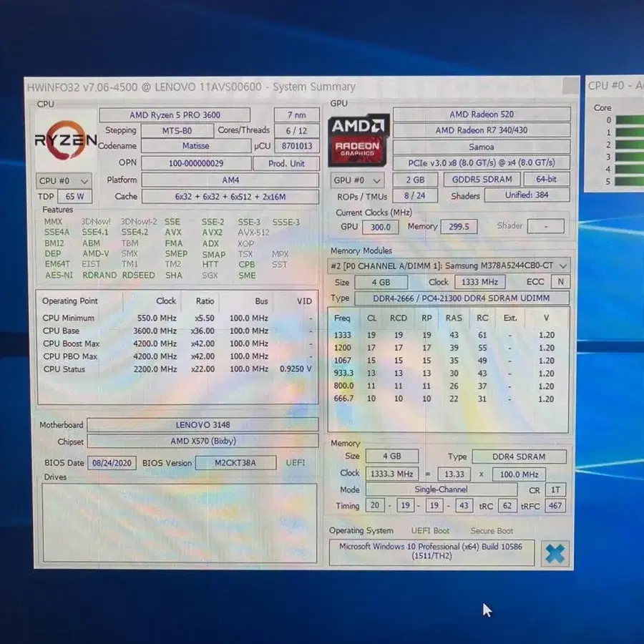Viewport: 644px width, 644px height.
Task: Click the 65 W TDP value
Action: (74, 196)
